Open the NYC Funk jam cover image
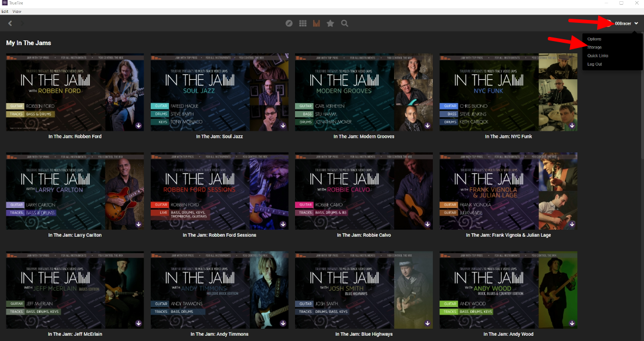 (509, 93)
